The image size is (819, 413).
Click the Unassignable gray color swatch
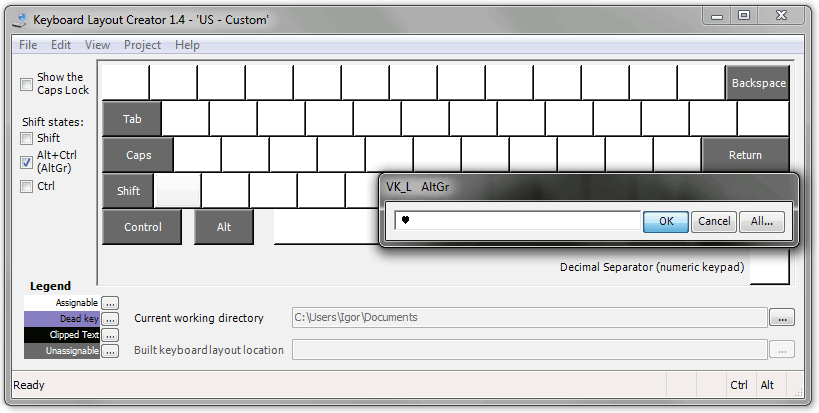click(x=62, y=351)
